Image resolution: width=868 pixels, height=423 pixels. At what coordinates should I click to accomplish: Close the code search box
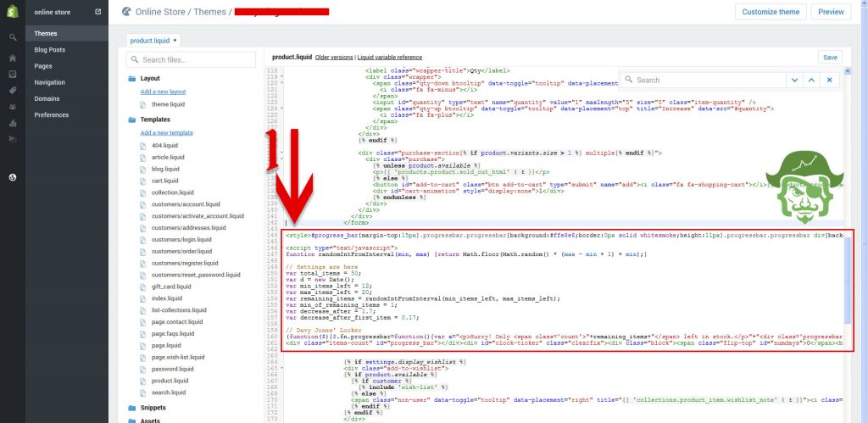pos(830,80)
